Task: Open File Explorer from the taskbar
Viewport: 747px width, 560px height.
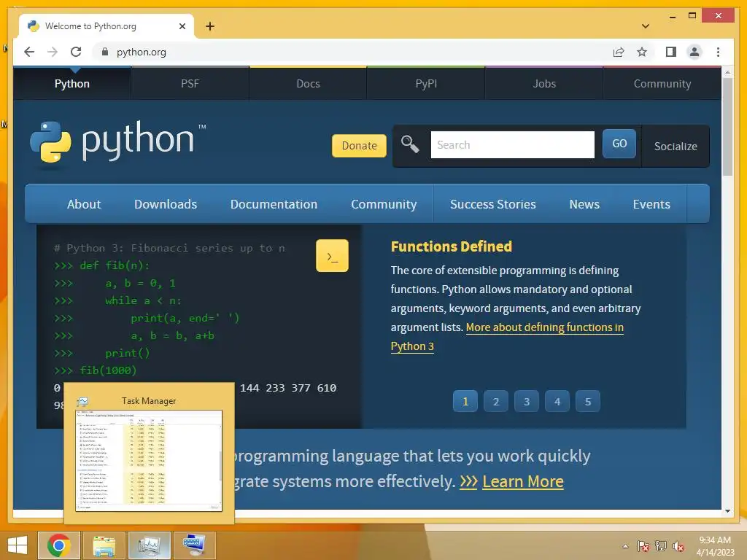Action: click(x=104, y=545)
